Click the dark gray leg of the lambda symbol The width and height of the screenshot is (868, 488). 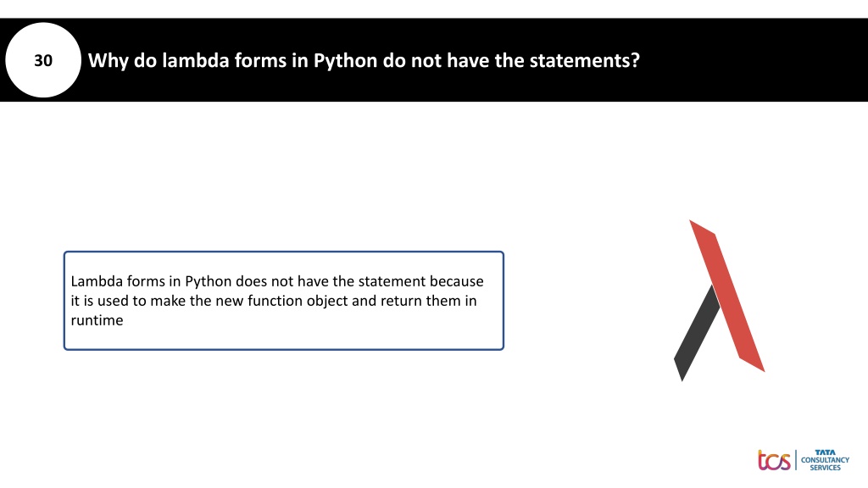point(695,335)
